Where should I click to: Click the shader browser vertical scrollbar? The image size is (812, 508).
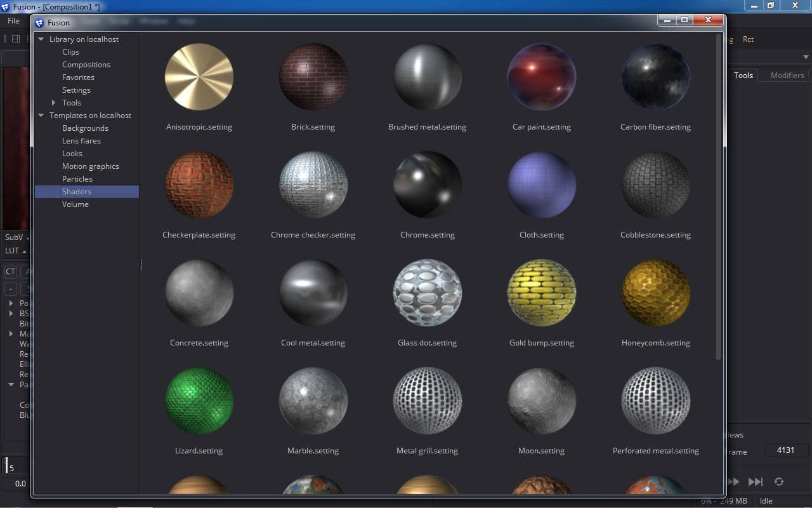719,197
